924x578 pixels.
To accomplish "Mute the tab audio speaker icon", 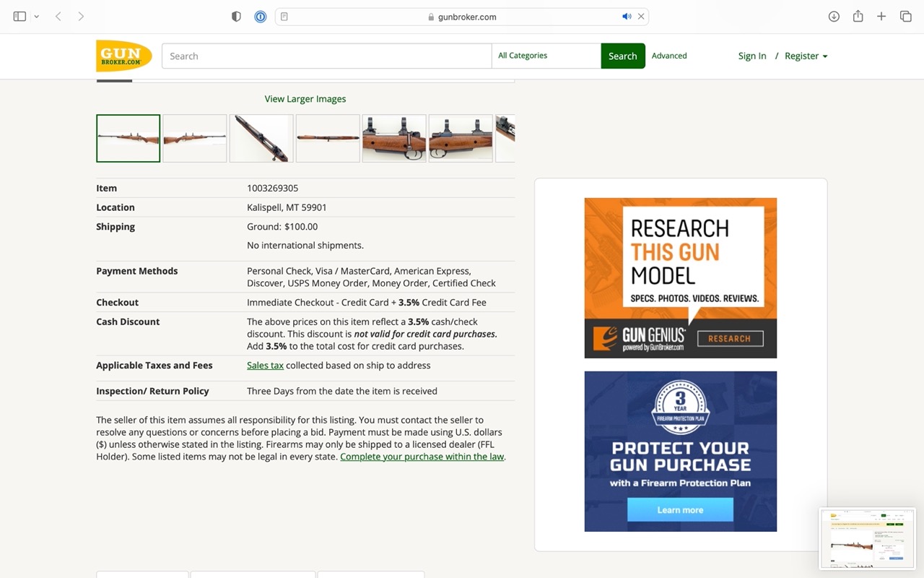I will click(x=626, y=17).
